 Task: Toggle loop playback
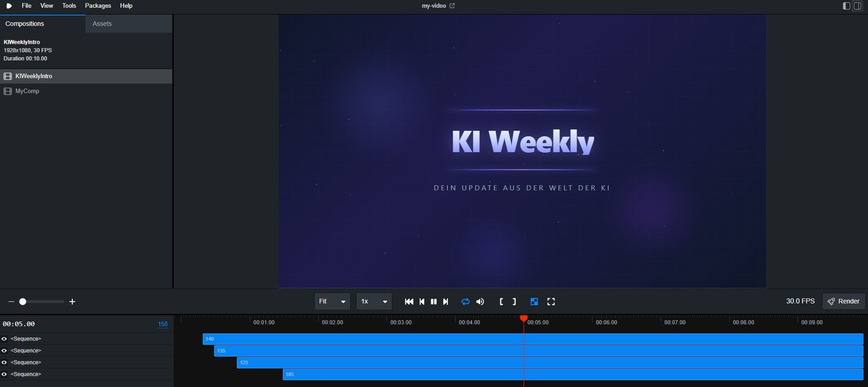465,302
